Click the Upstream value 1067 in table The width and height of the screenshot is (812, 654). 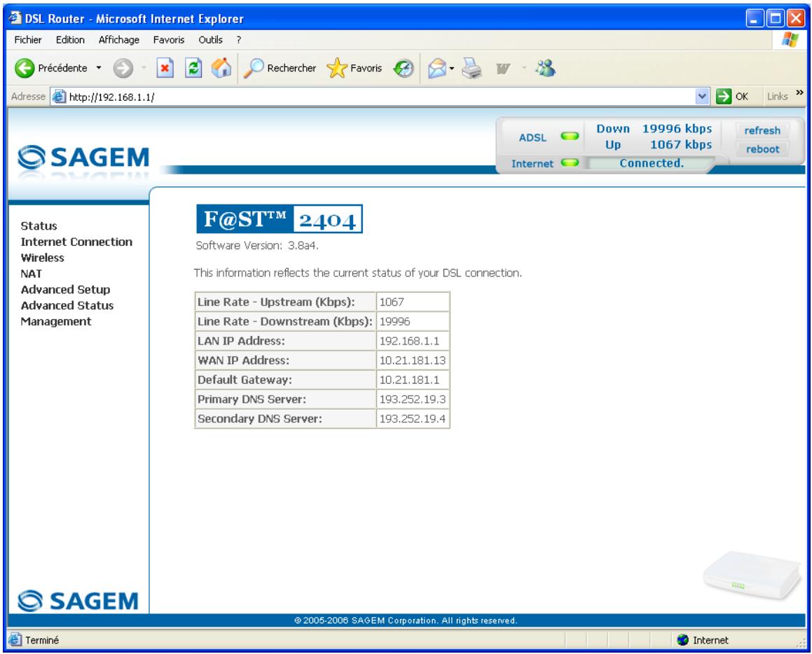[x=392, y=302]
